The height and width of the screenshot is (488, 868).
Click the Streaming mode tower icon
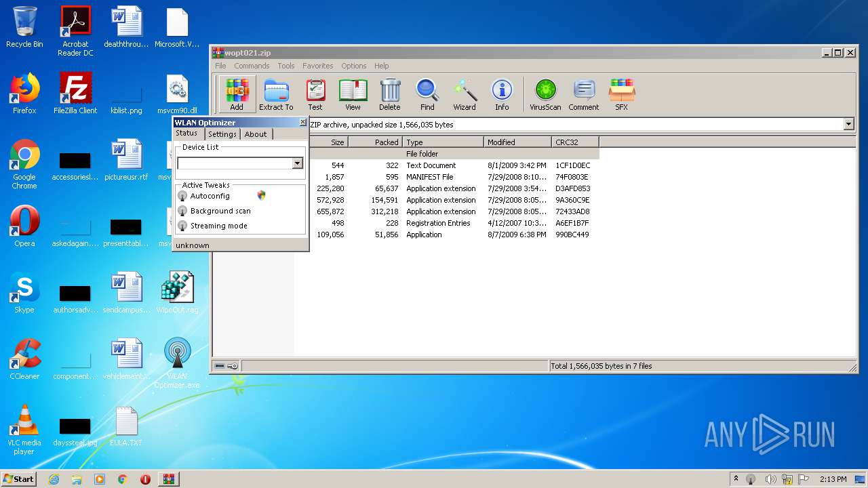point(182,226)
